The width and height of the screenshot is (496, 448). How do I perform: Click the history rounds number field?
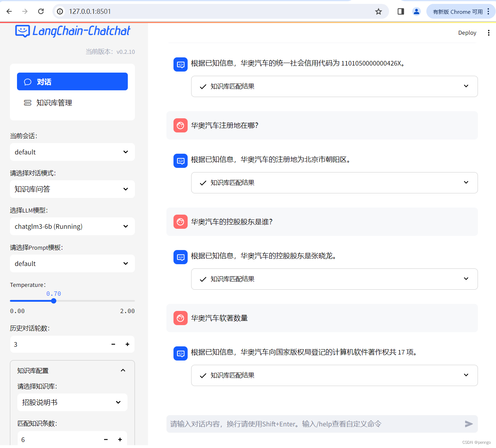[58, 344]
